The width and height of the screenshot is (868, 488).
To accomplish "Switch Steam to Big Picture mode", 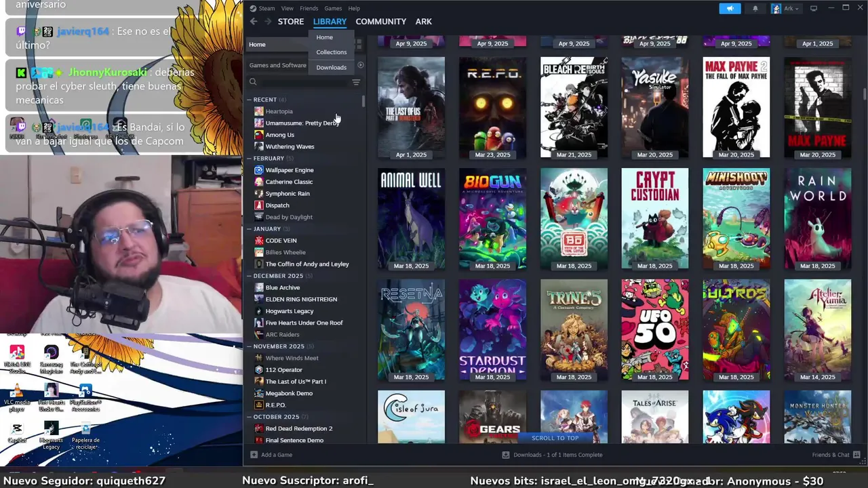I will [813, 8].
